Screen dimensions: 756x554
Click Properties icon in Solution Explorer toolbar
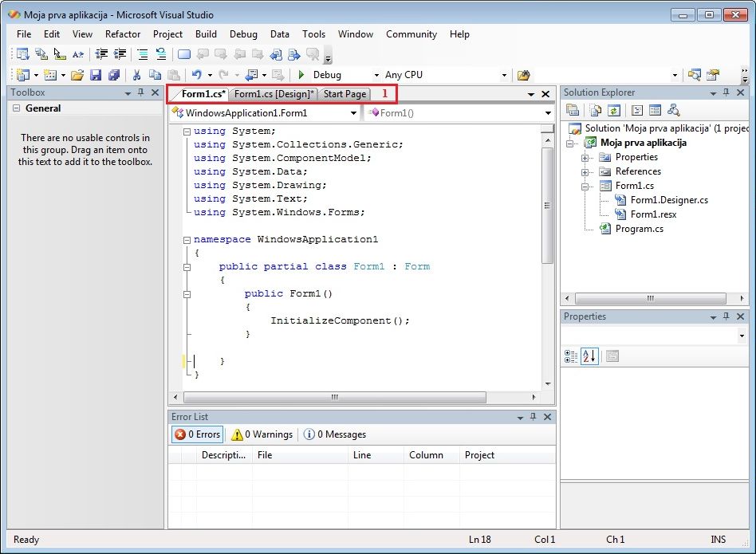573,110
